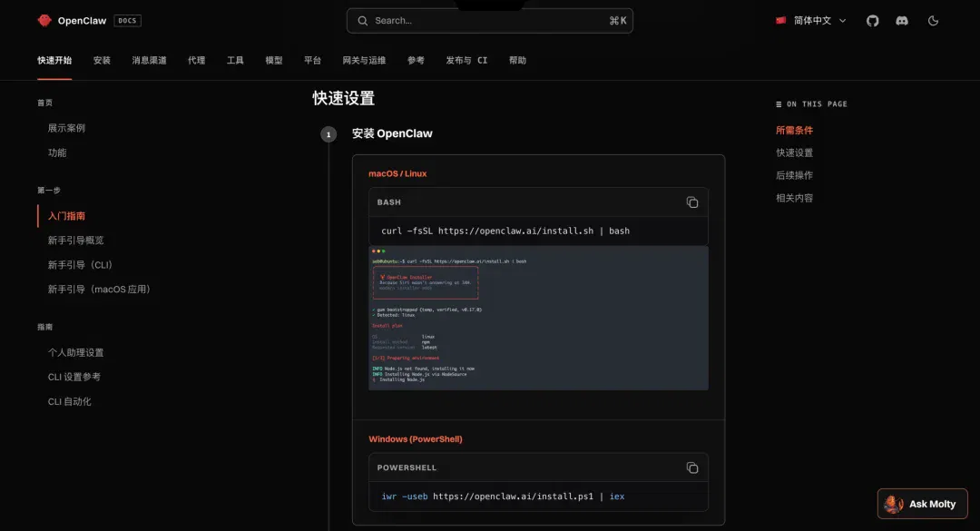Click the Search input field
Image resolution: width=980 pixels, height=531 pixels.
click(489, 21)
